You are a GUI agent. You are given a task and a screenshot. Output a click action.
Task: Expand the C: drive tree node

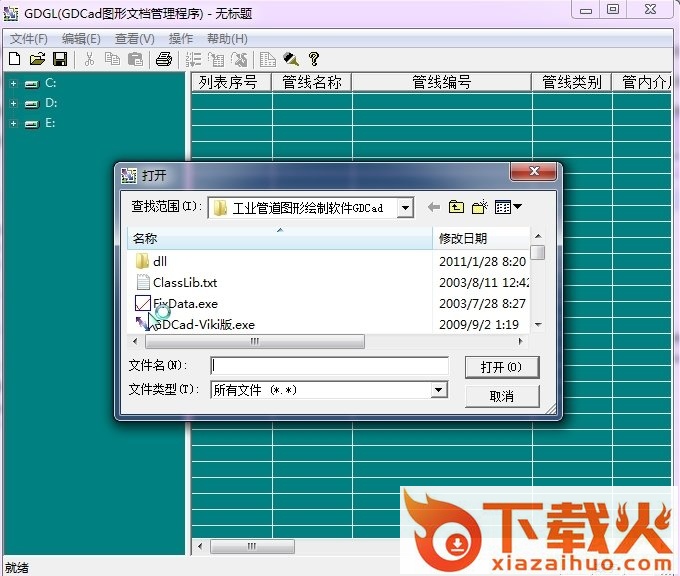tap(13, 83)
